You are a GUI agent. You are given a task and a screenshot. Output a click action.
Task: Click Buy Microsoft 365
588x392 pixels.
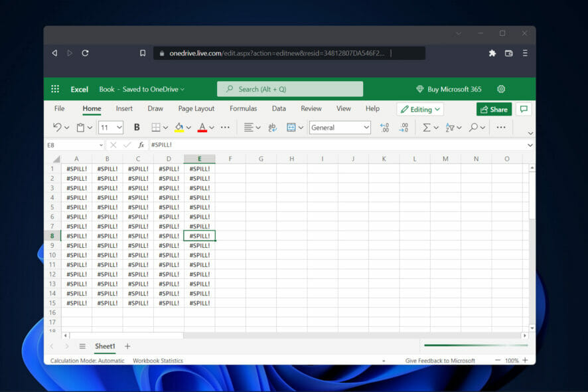[x=449, y=90]
